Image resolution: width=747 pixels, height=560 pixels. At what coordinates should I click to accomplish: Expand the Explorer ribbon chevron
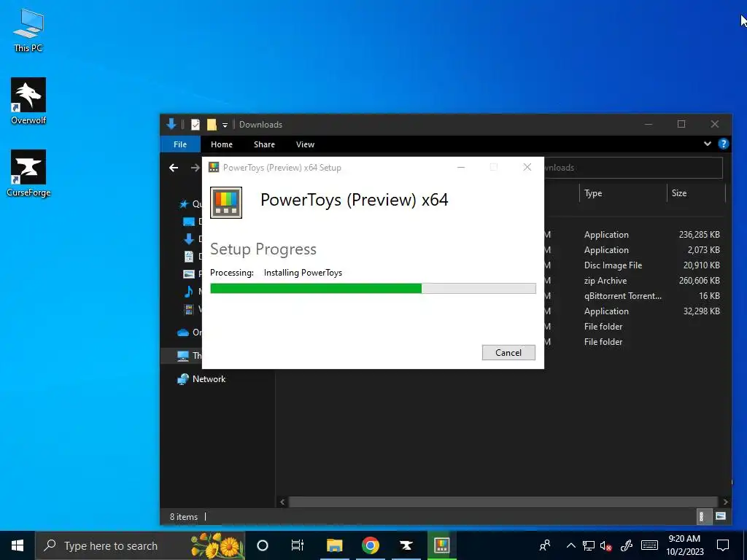point(708,144)
